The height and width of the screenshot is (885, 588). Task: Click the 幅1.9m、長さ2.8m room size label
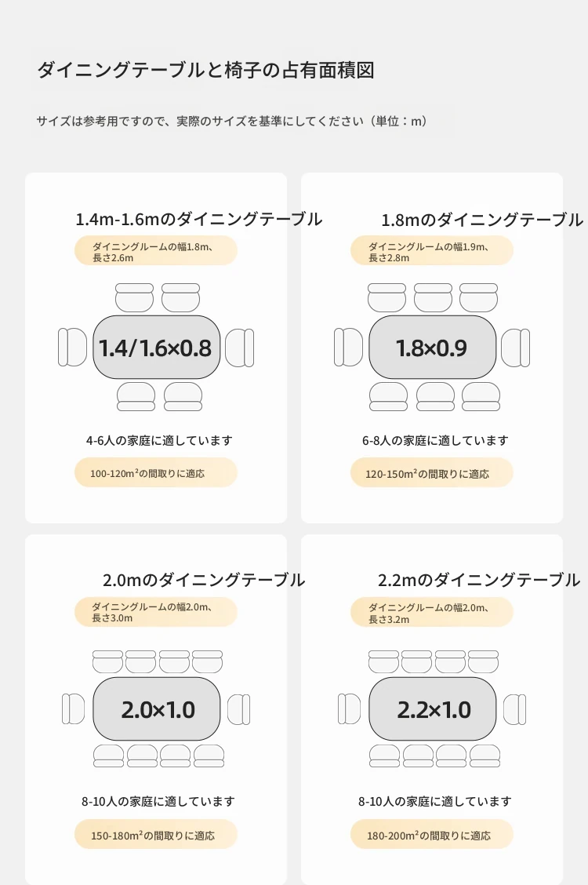click(432, 251)
